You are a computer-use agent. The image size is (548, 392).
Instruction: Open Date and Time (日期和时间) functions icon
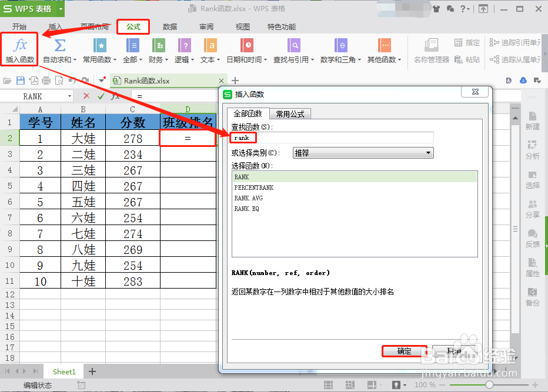point(247,45)
